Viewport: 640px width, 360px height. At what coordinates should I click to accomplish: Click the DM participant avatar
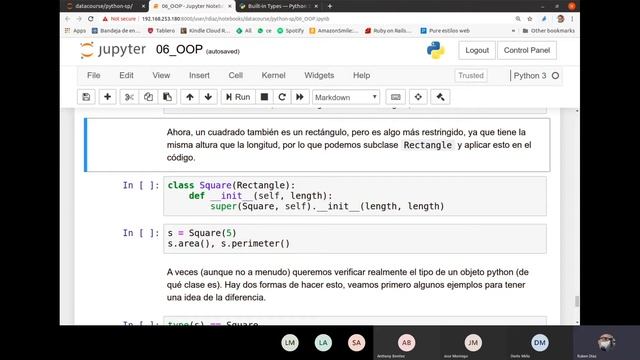pos(540,342)
